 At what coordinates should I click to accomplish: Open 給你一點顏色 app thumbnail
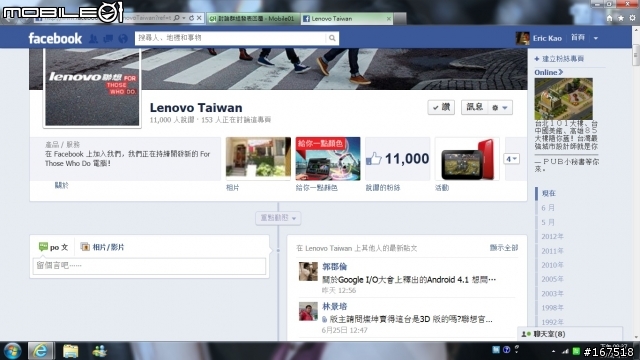click(x=328, y=158)
